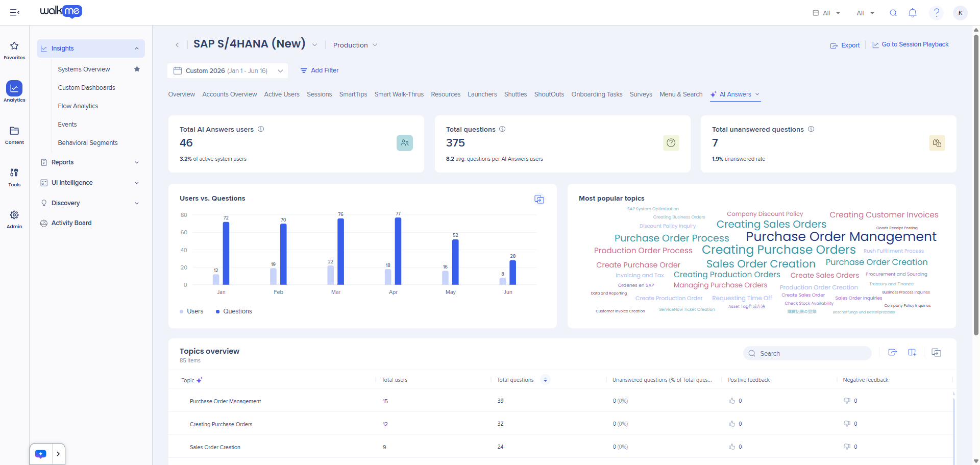Image resolution: width=980 pixels, height=465 pixels.
Task: Switch to the Smart Walk-Thrus tab
Action: pos(399,94)
